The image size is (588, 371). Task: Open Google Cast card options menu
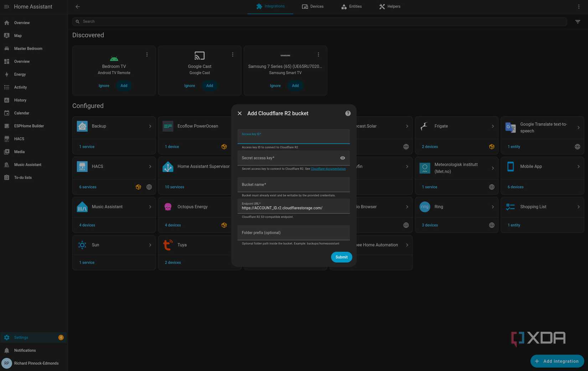pos(233,55)
